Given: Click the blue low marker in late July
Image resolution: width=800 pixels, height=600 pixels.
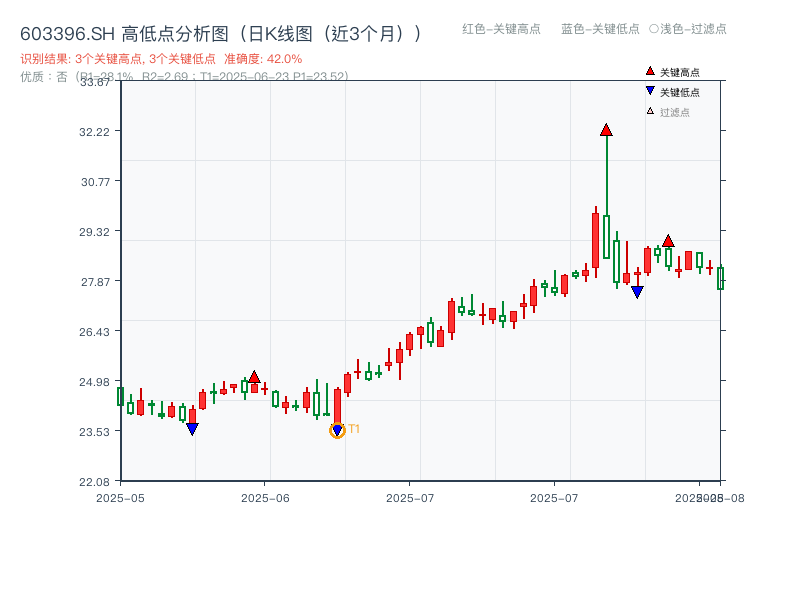Looking at the screenshot, I should coord(637,291).
